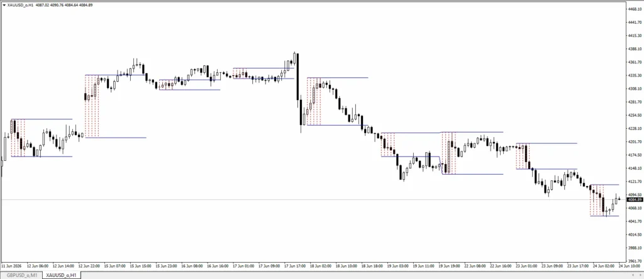Click the 17 Jun 09:00 time label
The image size is (644, 279).
click(269, 266)
